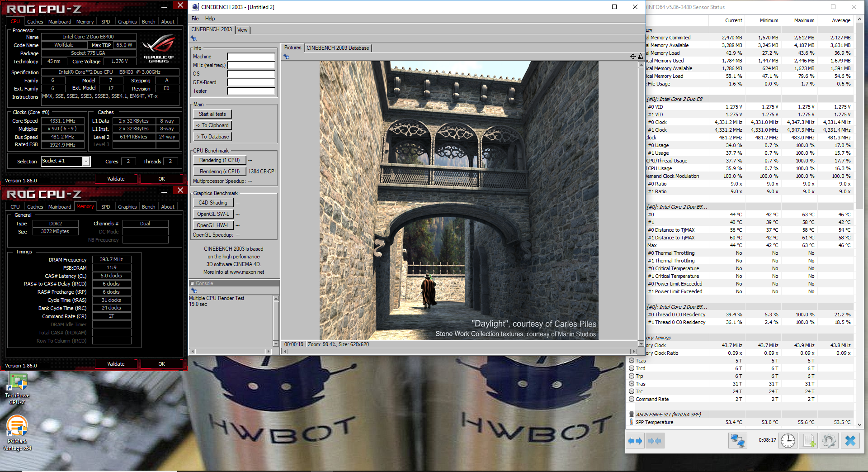Click clock icon beside Trcd row
The height and width of the screenshot is (472, 868).
632,368
